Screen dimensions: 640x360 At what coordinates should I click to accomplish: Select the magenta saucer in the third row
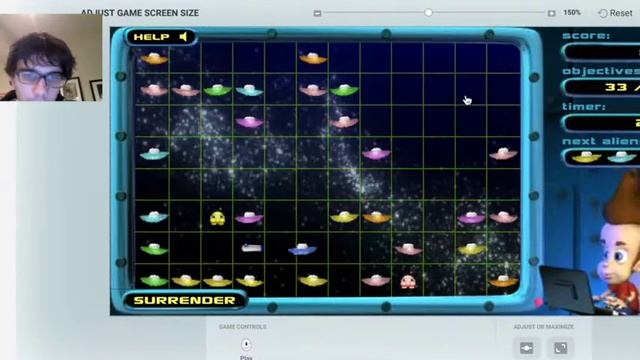pyautogui.click(x=249, y=121)
